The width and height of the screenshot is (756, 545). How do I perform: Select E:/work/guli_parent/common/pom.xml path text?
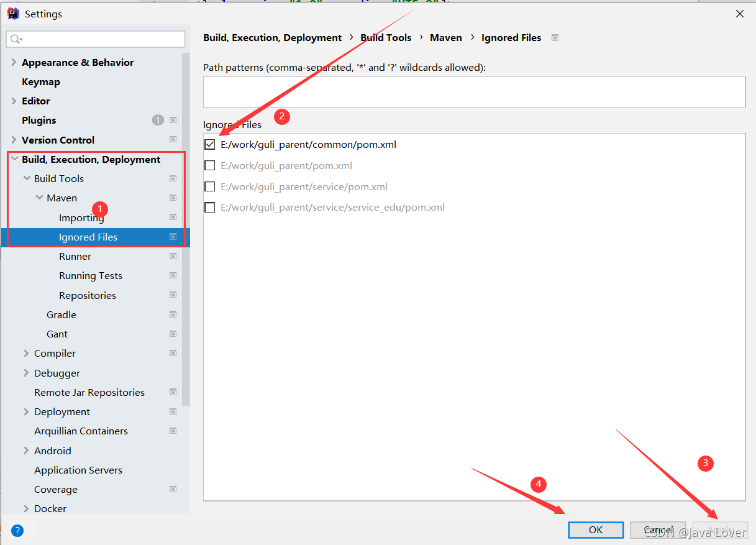click(308, 145)
